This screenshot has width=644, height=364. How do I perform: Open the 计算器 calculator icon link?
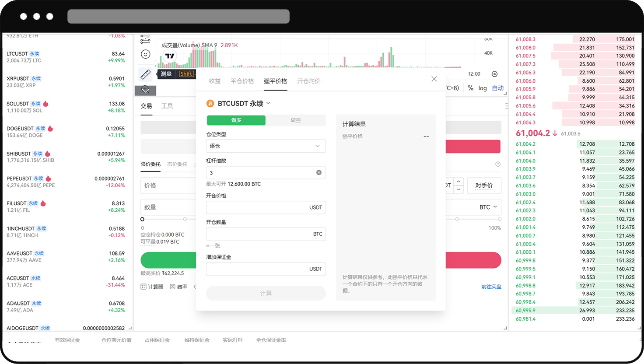pos(152,287)
